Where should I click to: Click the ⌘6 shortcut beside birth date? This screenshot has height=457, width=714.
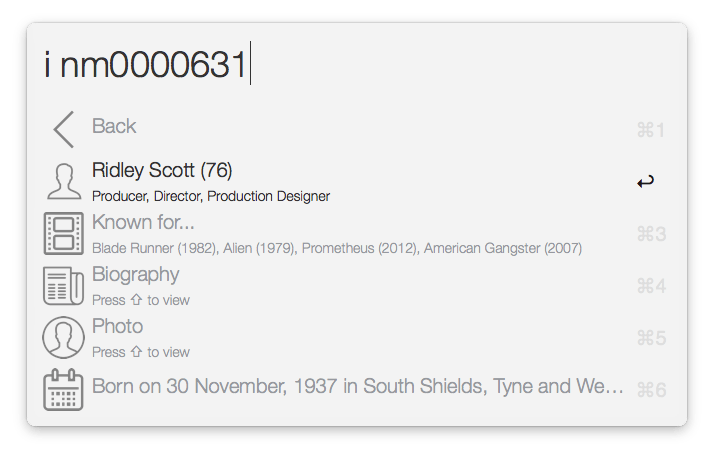point(651,390)
